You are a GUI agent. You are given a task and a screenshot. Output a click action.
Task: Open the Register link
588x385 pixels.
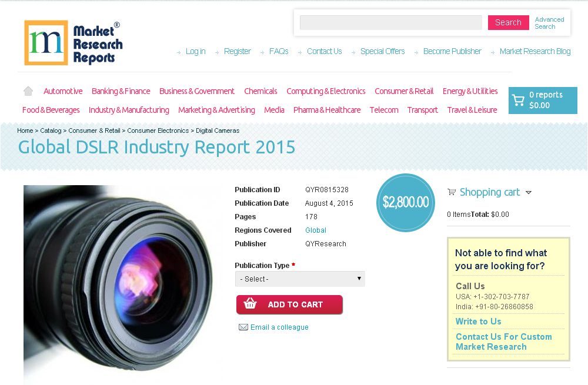pyautogui.click(x=237, y=51)
